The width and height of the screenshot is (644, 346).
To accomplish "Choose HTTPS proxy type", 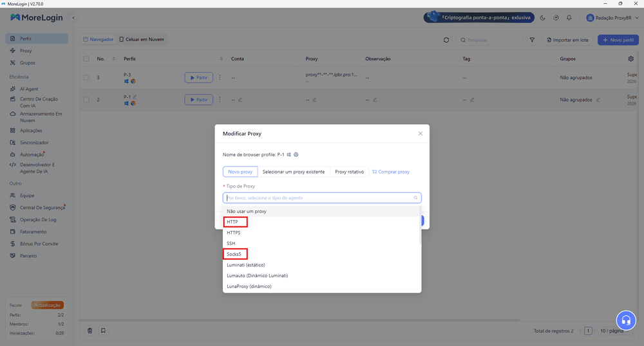I will coord(322,232).
